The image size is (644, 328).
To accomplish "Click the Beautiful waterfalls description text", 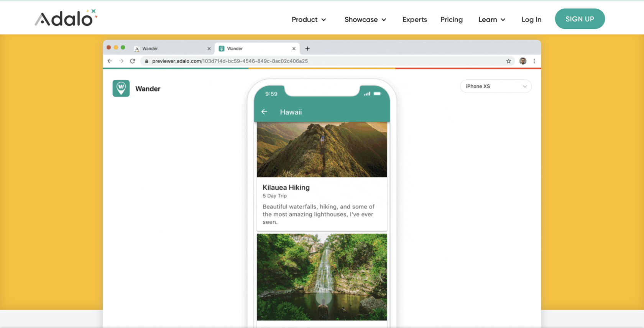I will [319, 214].
